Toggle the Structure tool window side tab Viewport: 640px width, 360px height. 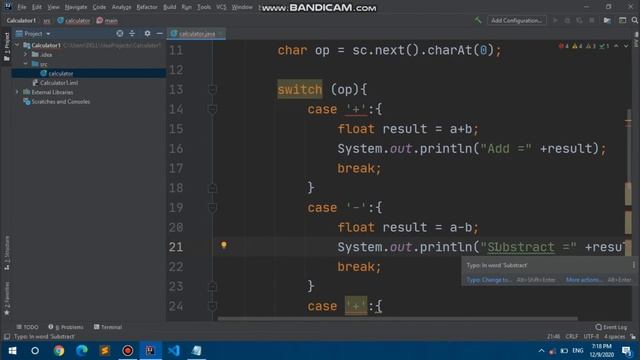[x=7, y=253]
